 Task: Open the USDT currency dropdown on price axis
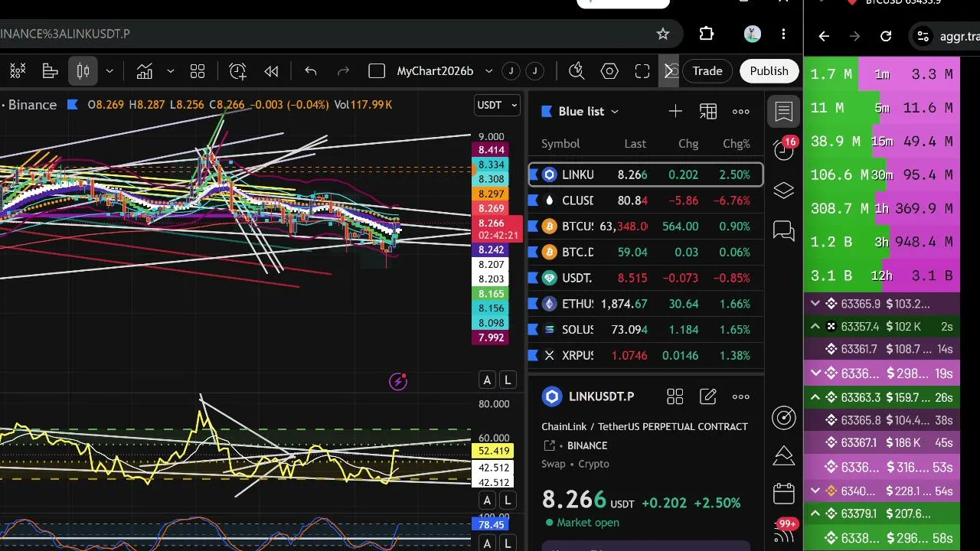tap(498, 105)
